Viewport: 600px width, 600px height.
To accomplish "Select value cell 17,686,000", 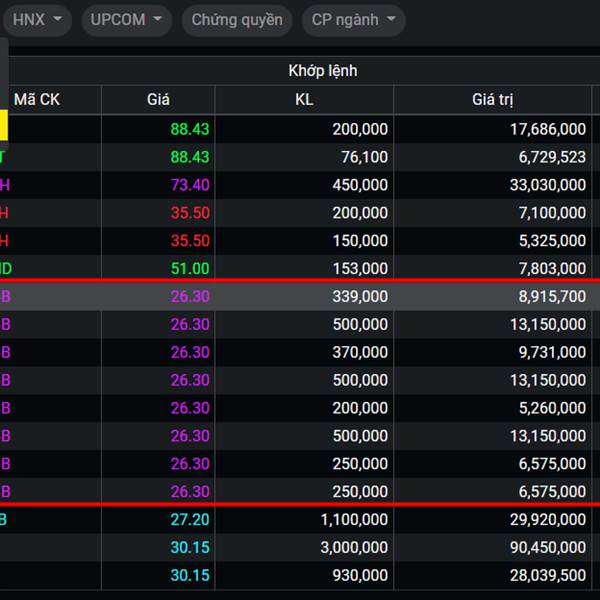I will click(x=548, y=129).
